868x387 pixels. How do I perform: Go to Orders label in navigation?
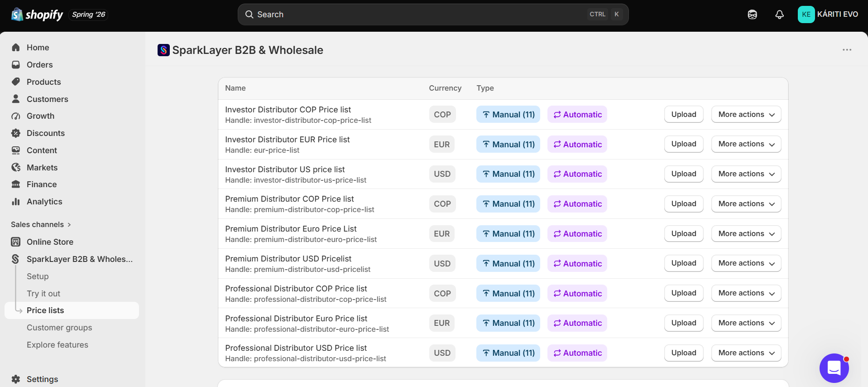[40, 65]
